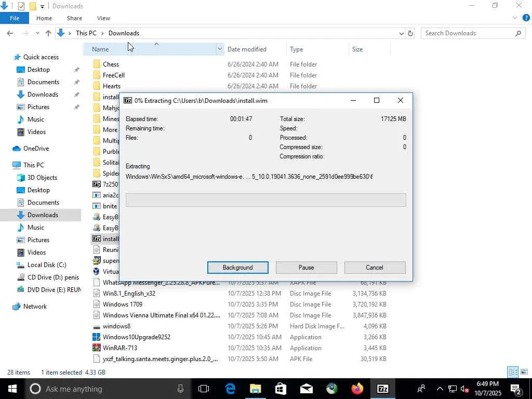Click the search magnifier icon
This screenshot has height=399, width=532.
point(518,33)
